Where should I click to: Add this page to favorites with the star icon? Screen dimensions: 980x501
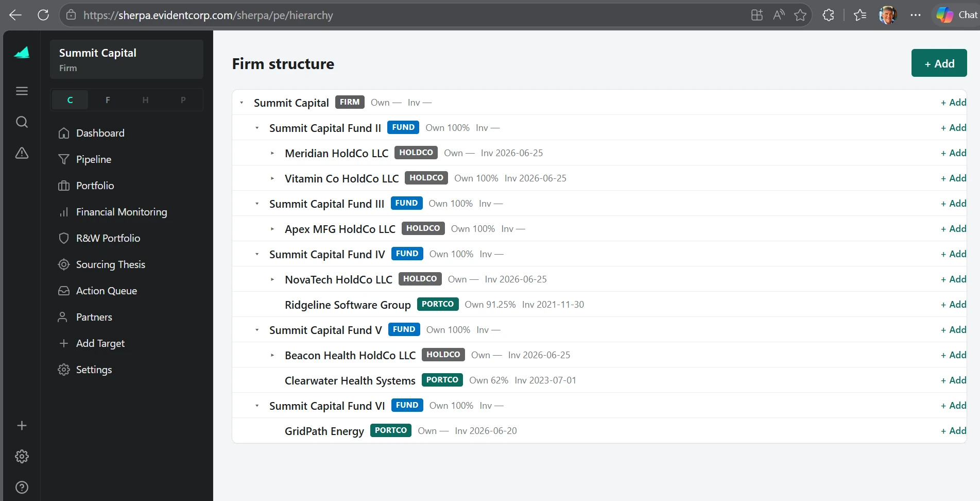click(x=800, y=15)
